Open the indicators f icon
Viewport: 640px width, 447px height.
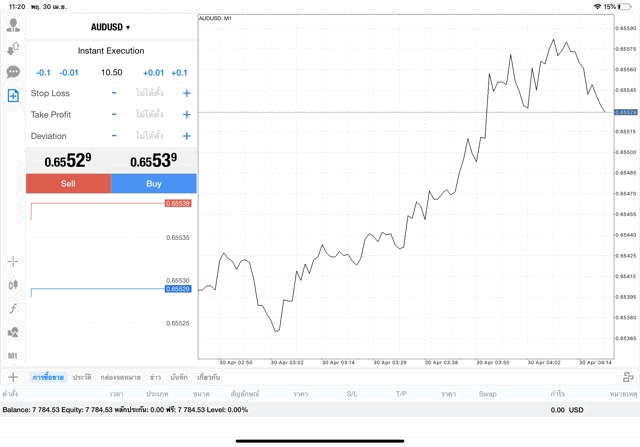[x=13, y=308]
